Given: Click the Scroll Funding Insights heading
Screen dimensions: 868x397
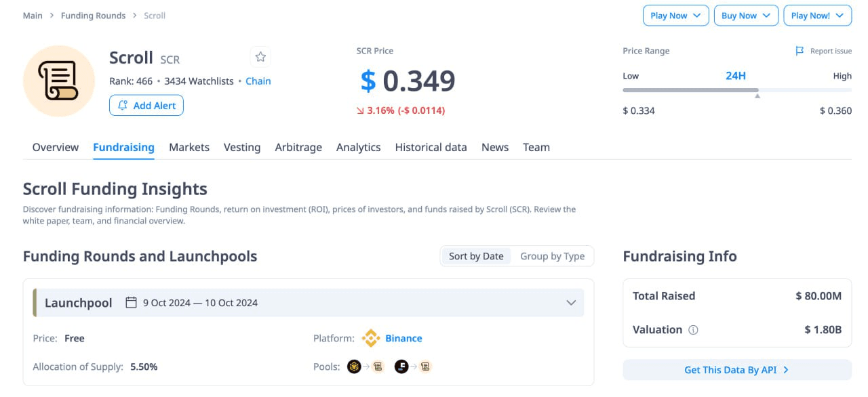Looking at the screenshot, I should pyautogui.click(x=115, y=188).
